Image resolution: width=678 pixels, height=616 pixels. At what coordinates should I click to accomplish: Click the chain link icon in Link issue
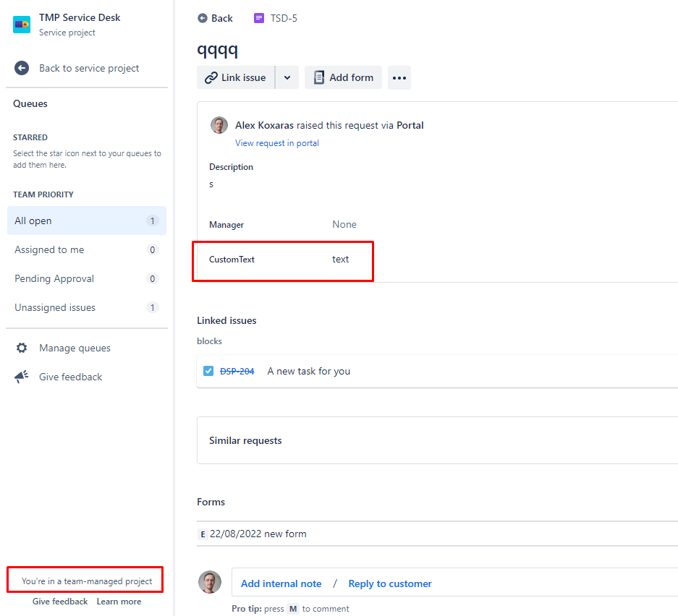point(211,78)
